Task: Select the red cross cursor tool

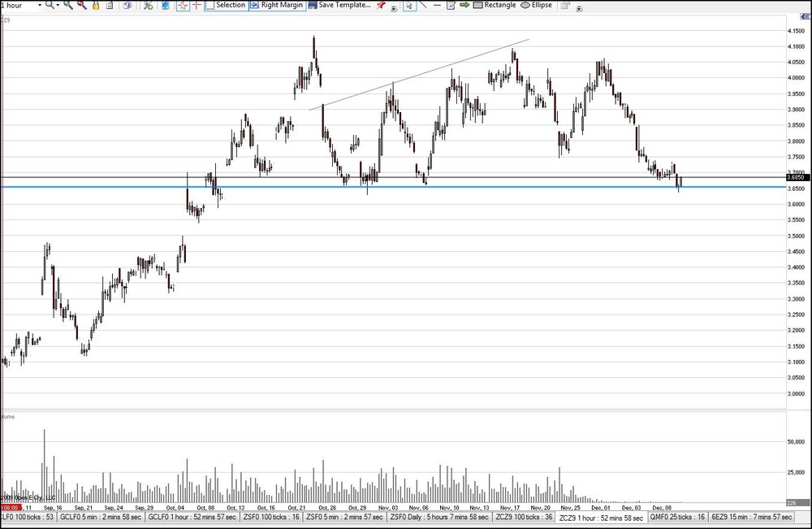Action: click(x=197, y=5)
